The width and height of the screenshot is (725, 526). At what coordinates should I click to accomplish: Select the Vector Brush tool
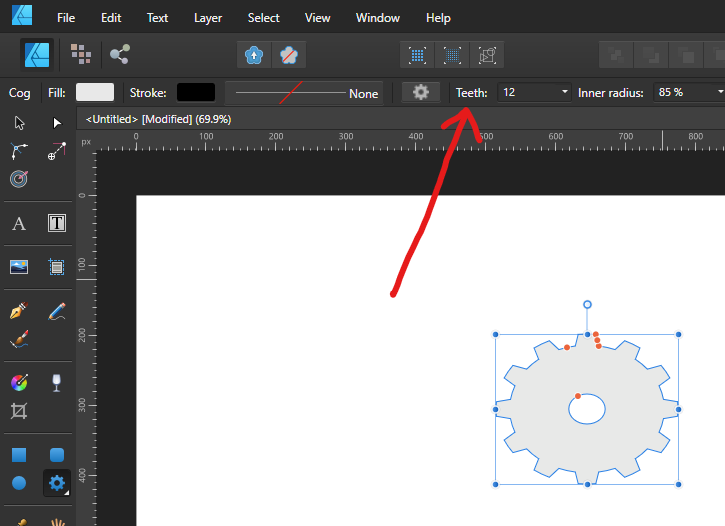click(19, 339)
